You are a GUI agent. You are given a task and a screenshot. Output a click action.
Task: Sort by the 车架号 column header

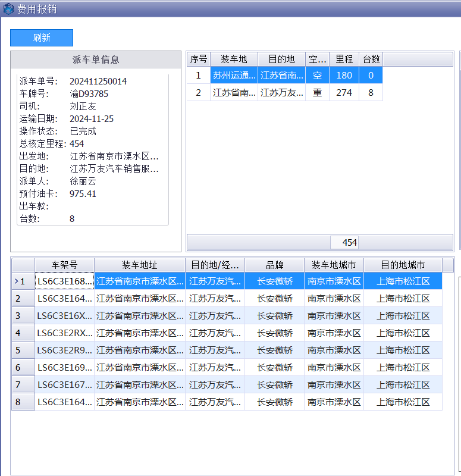coord(64,265)
